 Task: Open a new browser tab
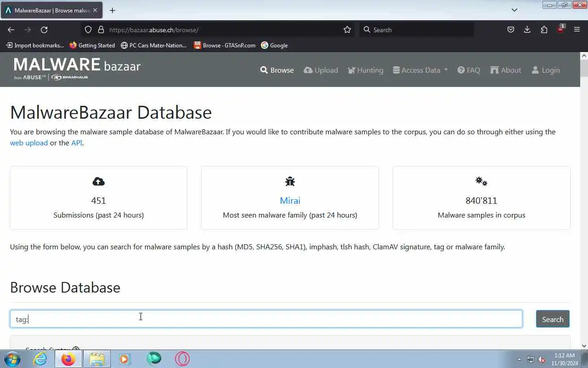point(112,10)
